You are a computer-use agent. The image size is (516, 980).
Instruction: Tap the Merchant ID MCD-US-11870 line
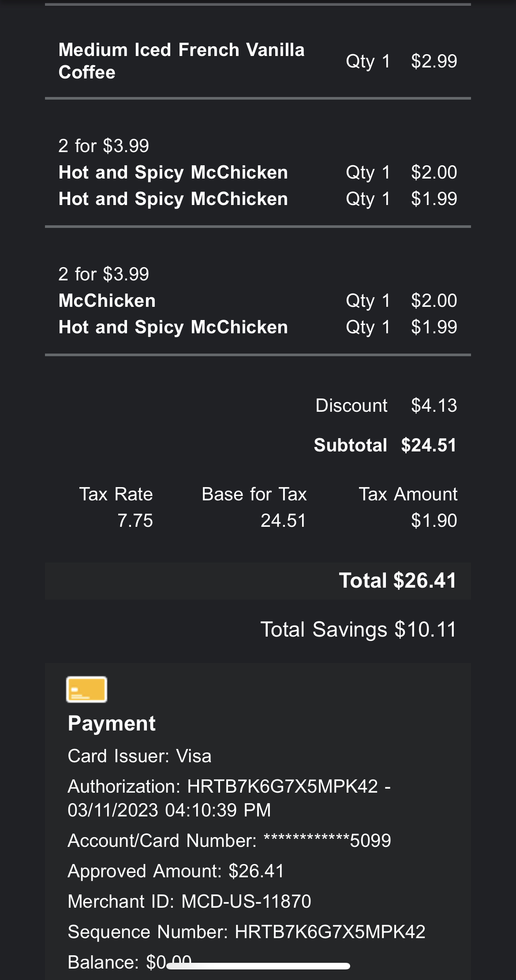189,902
